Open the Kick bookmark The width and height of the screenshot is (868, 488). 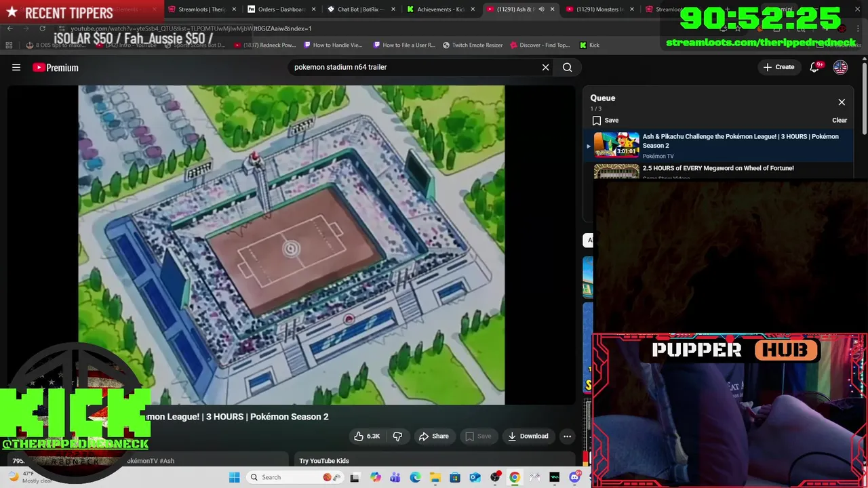[589, 45]
